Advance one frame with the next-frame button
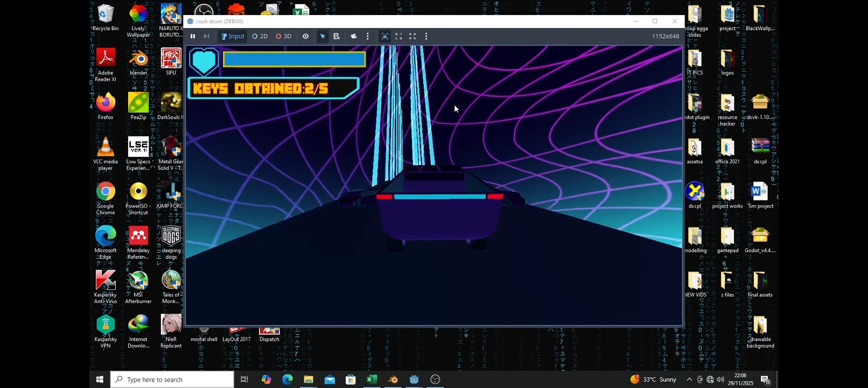Screen dimensions: 868x388 pos(206,36)
